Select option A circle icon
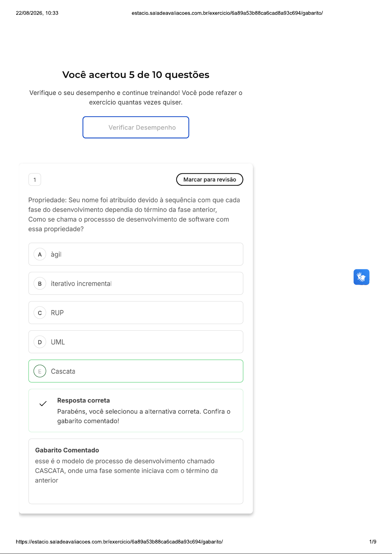Image resolution: width=392 pixels, height=554 pixels. pos(40,254)
